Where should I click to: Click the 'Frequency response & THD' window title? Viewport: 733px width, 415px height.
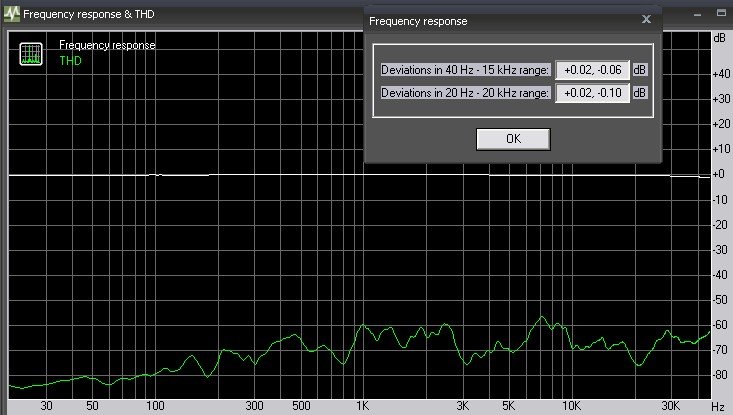tap(89, 14)
